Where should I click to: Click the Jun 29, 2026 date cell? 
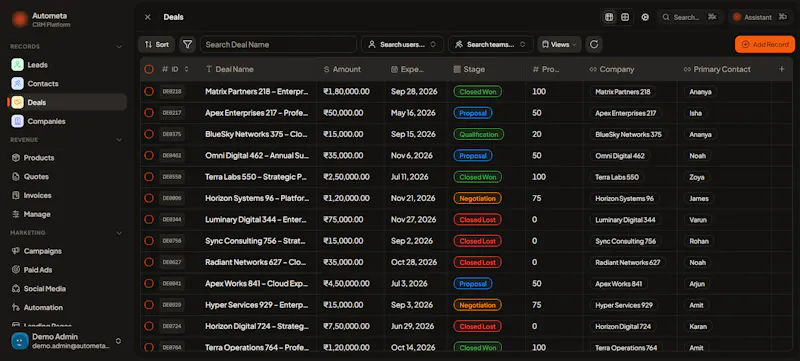click(413, 326)
